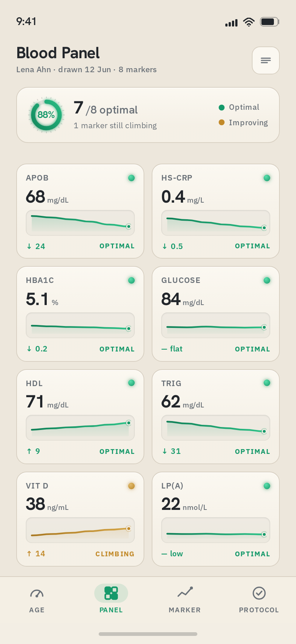Image resolution: width=296 pixels, height=644 pixels.
Task: Select the Improving legend item
Action: coord(243,122)
